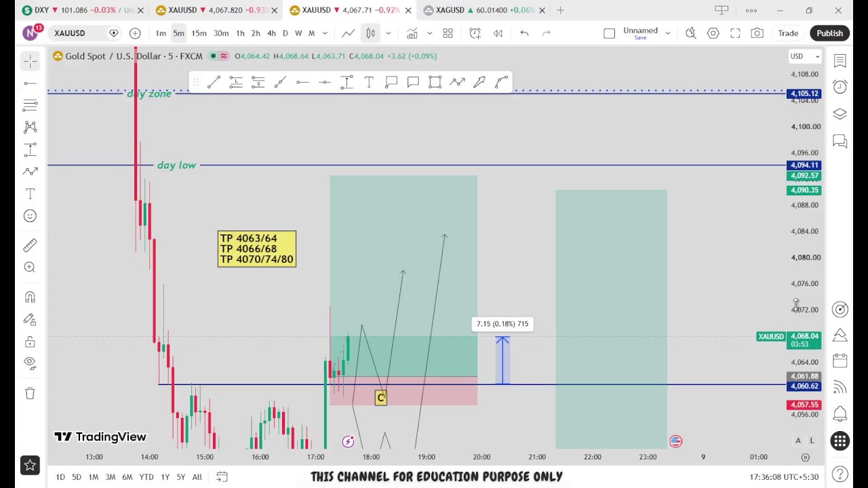868x488 pixels.
Task: Toggle log scale with the L button
Action: point(812,441)
